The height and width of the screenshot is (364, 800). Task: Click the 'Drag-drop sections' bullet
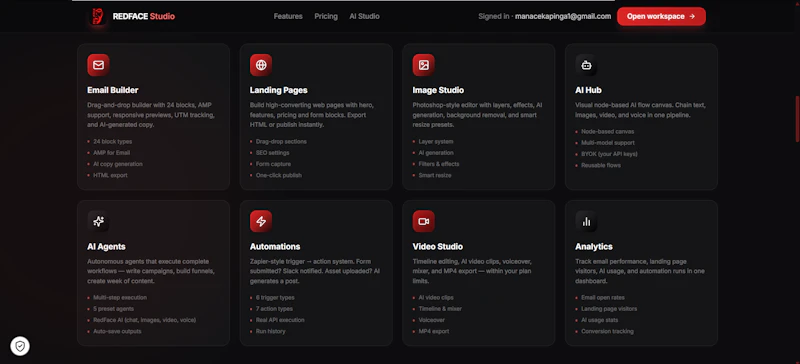(x=278, y=141)
